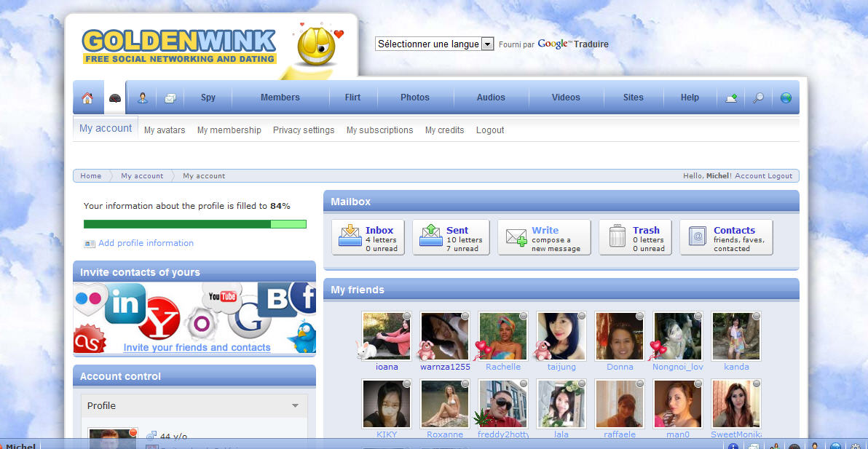Click the profile completion progress bar

[194, 224]
